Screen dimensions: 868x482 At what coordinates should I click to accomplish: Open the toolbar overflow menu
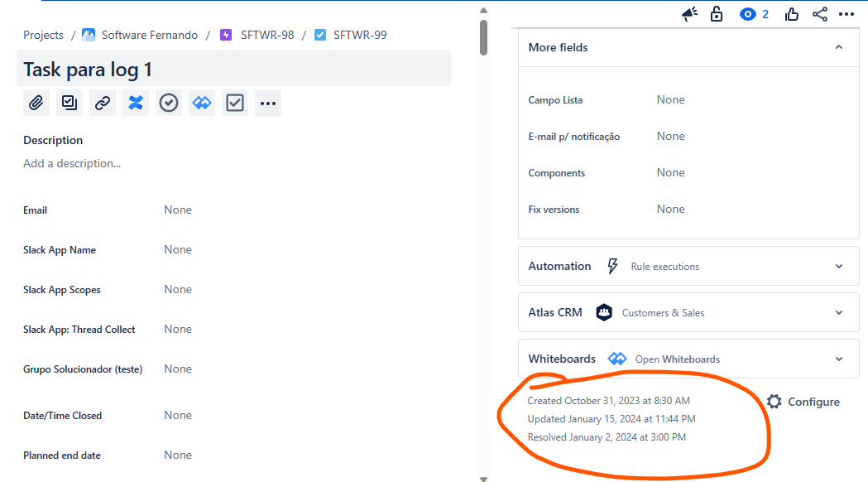[x=267, y=102]
